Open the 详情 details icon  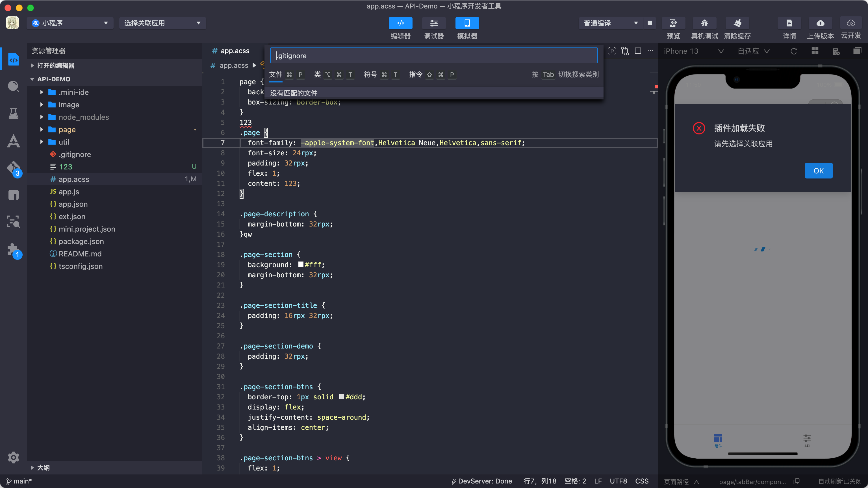click(789, 23)
